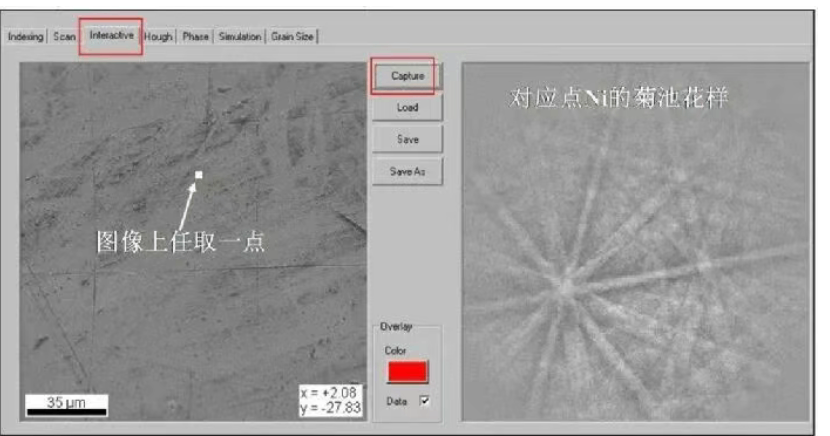Viewport: 830px width, 436px height.
Task: Click the Save button
Action: pyautogui.click(x=407, y=139)
